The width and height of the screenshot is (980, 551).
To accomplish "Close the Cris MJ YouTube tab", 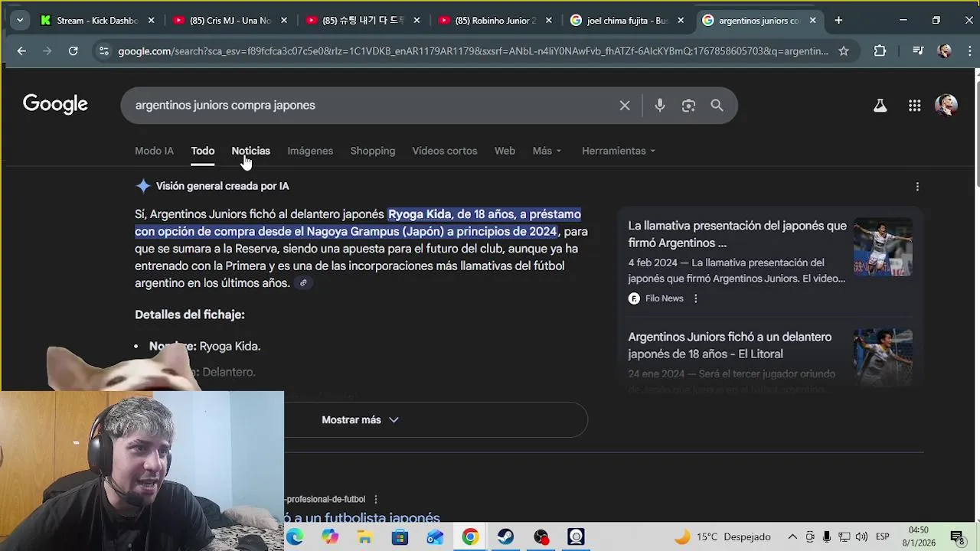I will [284, 21].
